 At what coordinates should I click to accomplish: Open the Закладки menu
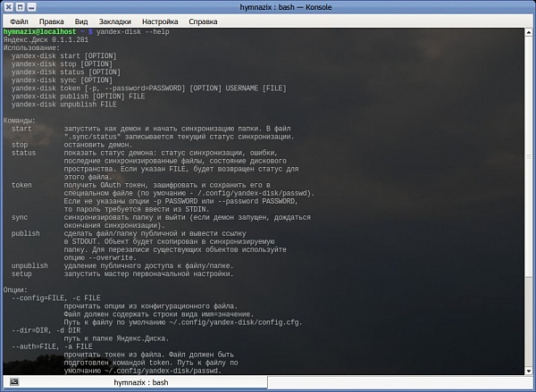coord(115,21)
